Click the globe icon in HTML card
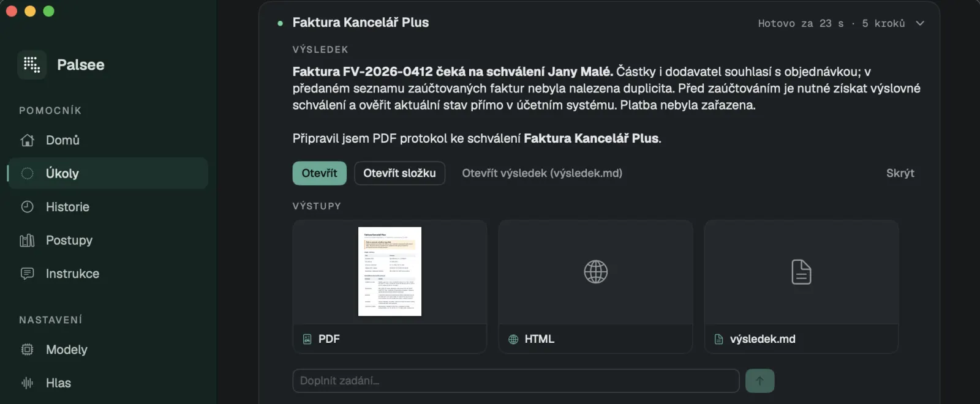 coord(596,272)
